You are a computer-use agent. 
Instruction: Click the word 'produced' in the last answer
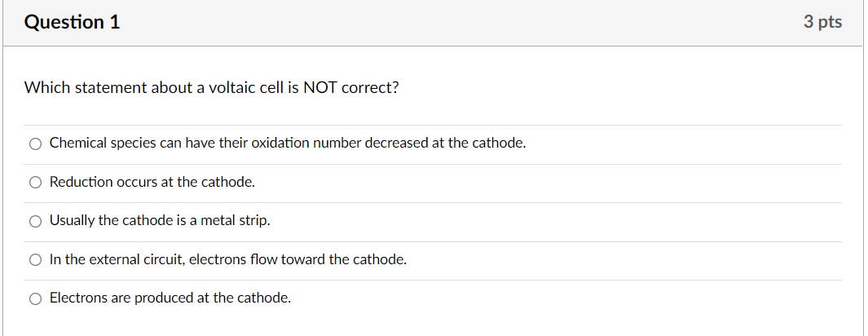click(162, 298)
